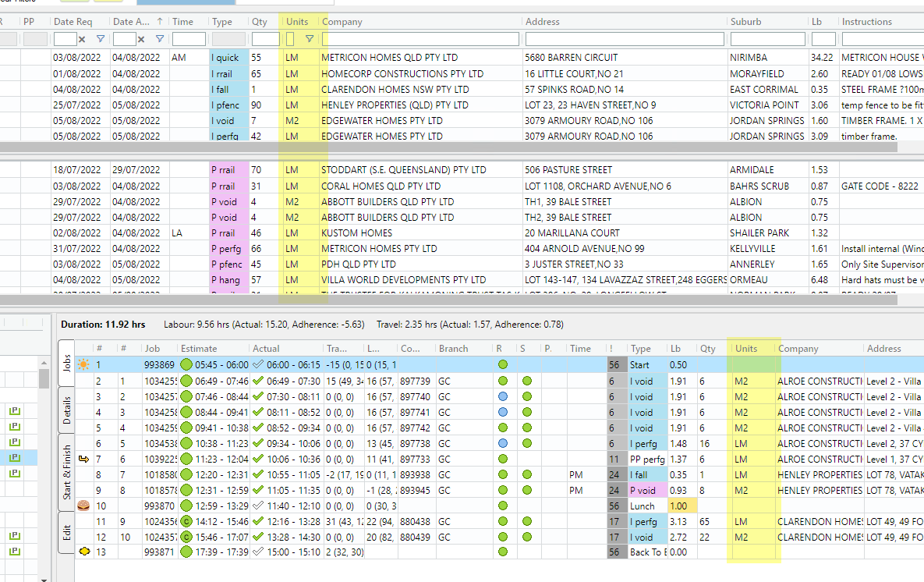Select the 'P hang' type cell
The image size is (924, 582).
point(228,280)
